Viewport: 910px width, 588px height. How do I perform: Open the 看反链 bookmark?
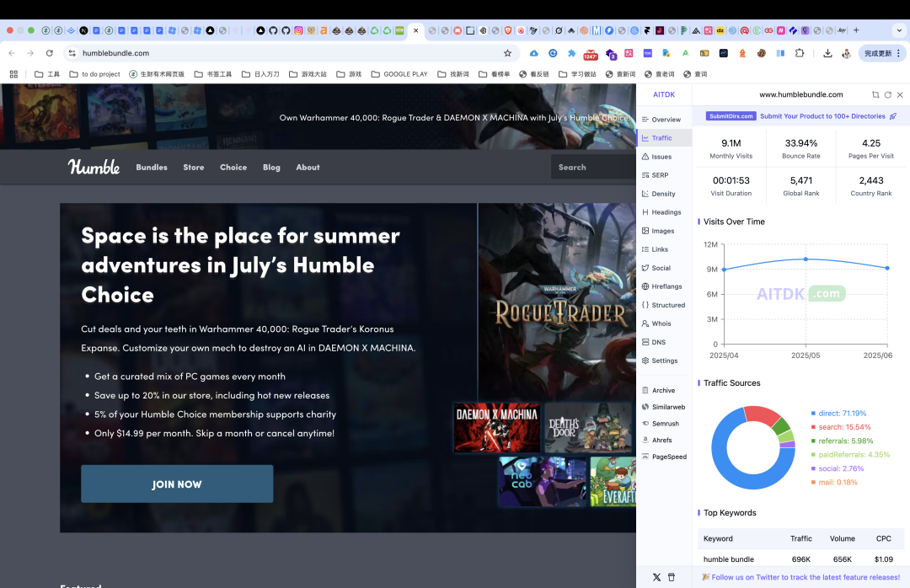[534, 74]
